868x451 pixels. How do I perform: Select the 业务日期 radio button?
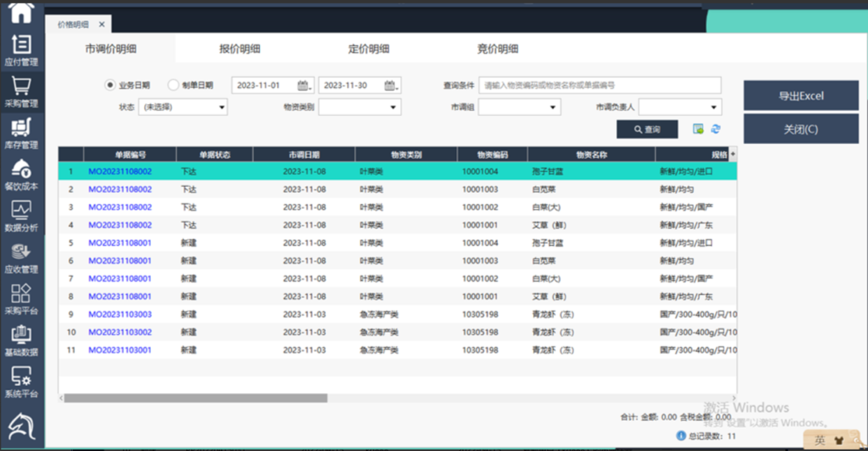(110, 85)
